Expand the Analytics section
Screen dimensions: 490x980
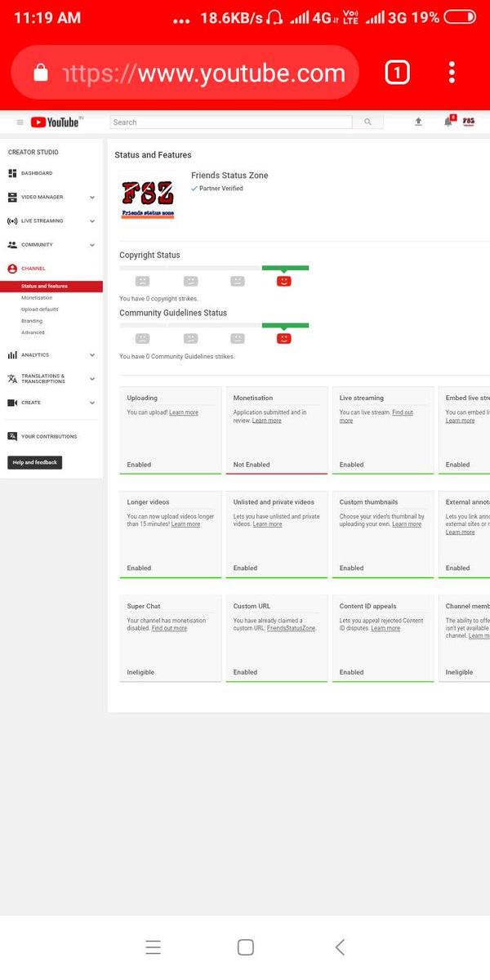coord(92,354)
